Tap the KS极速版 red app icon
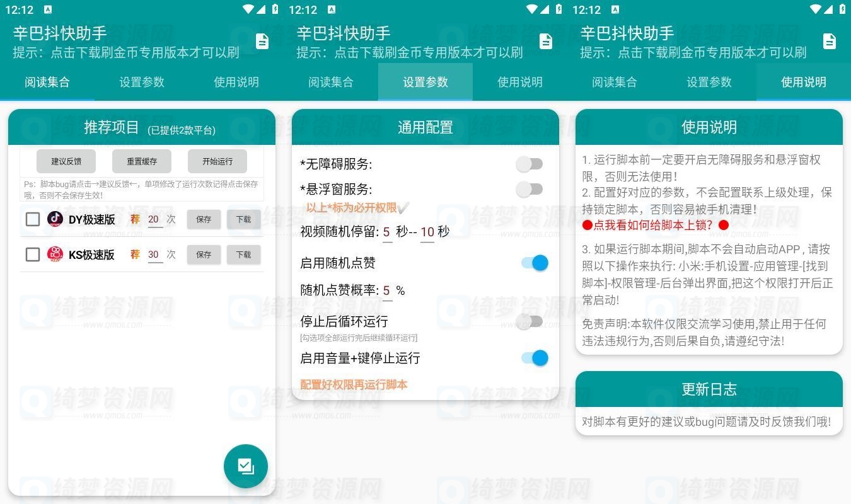The height and width of the screenshot is (504, 851). pyautogui.click(x=55, y=255)
